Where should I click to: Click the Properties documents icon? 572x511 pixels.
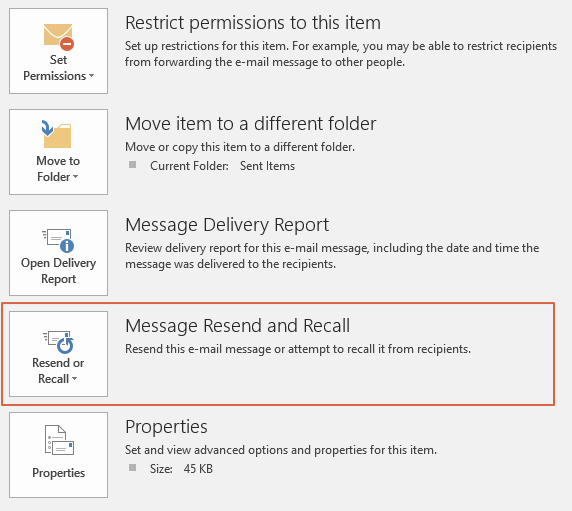59,440
